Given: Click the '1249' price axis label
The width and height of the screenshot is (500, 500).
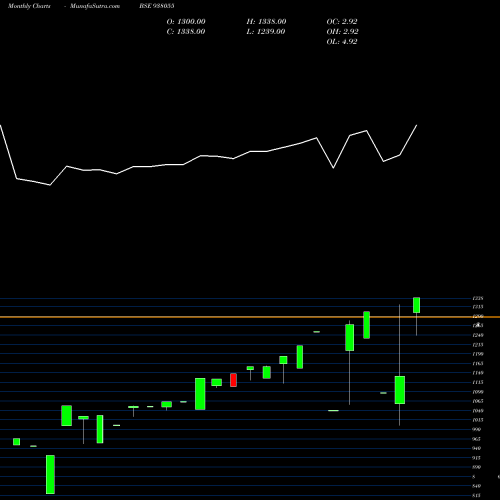Looking at the screenshot, I should pyautogui.click(x=478, y=335).
